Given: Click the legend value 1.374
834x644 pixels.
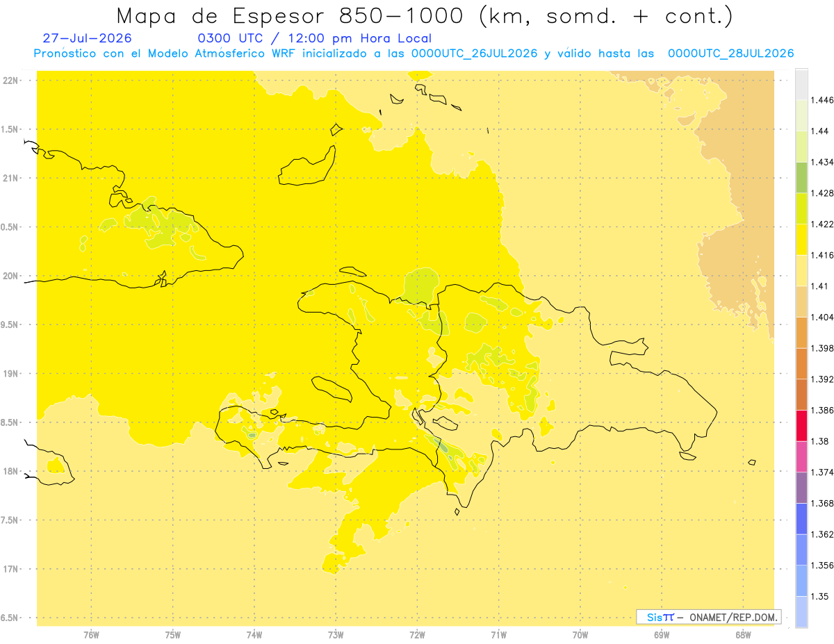Looking at the screenshot, I should [x=824, y=472].
